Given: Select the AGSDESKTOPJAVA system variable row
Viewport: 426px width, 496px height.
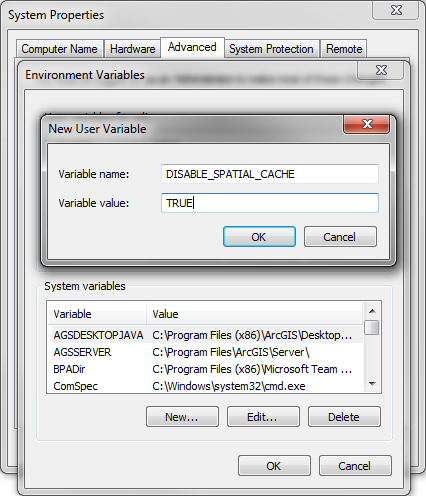Looking at the screenshot, I should pyautogui.click(x=205, y=335).
